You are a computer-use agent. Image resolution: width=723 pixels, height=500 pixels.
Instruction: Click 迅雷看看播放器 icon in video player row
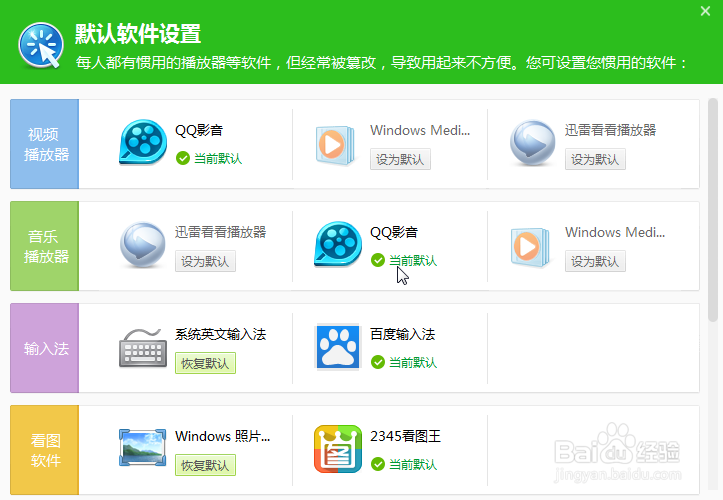point(533,143)
